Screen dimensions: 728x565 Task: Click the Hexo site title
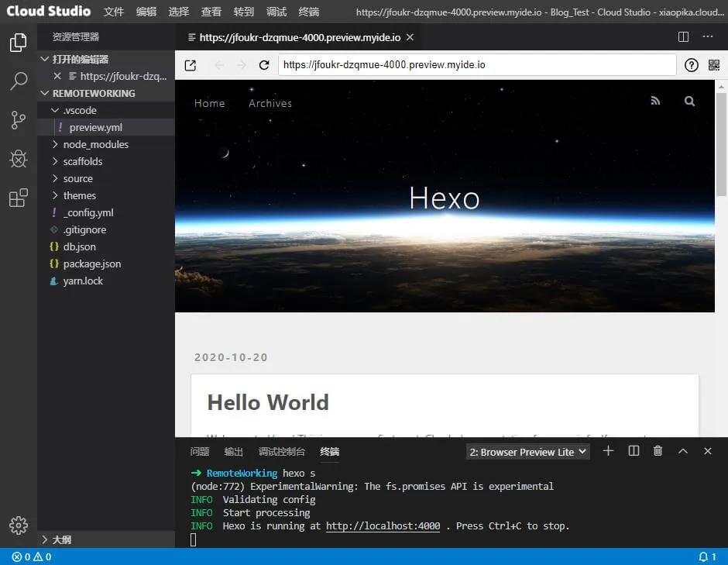click(x=445, y=198)
